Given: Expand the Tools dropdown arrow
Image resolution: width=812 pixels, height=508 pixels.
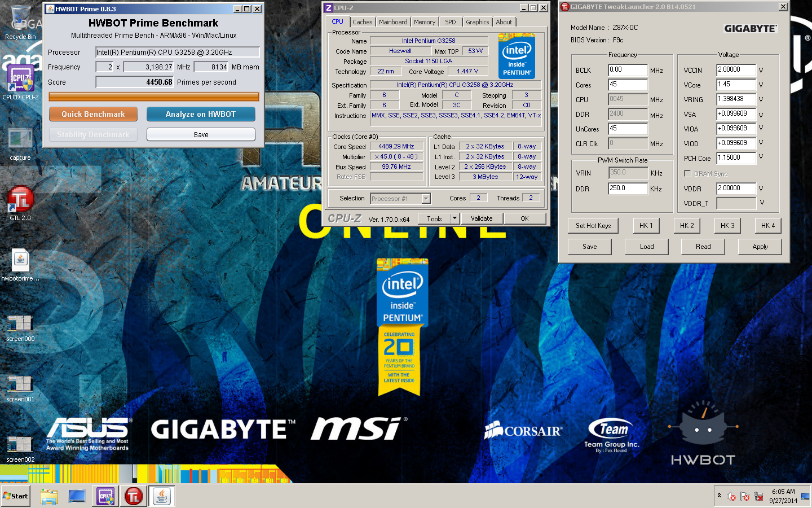Looking at the screenshot, I should point(454,218).
